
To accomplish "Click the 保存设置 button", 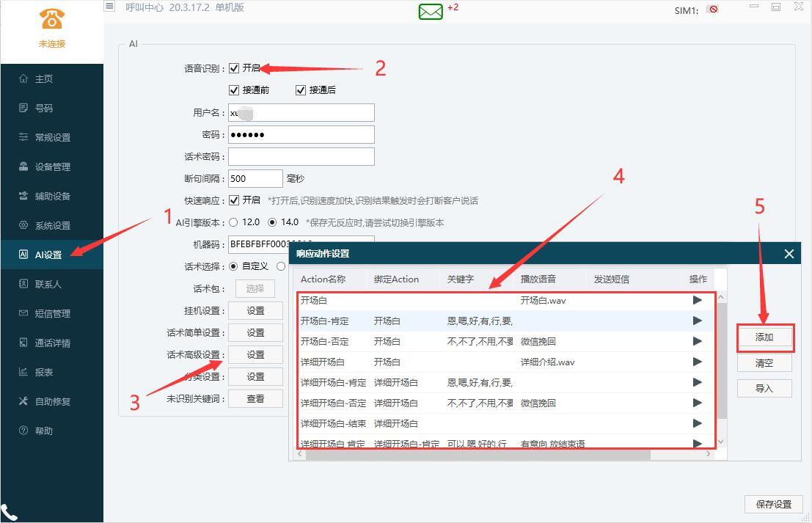I will point(774,505).
